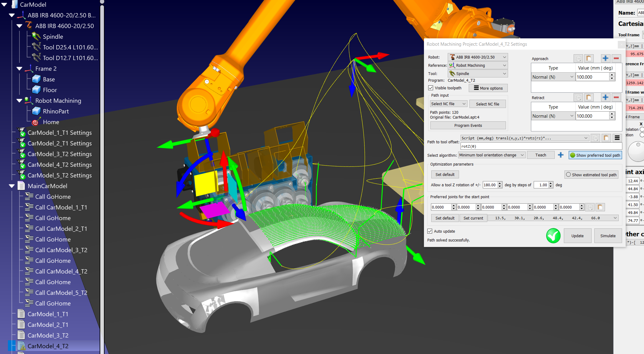
Task: Paste preferred joints using clipboard icon
Action: point(600,207)
